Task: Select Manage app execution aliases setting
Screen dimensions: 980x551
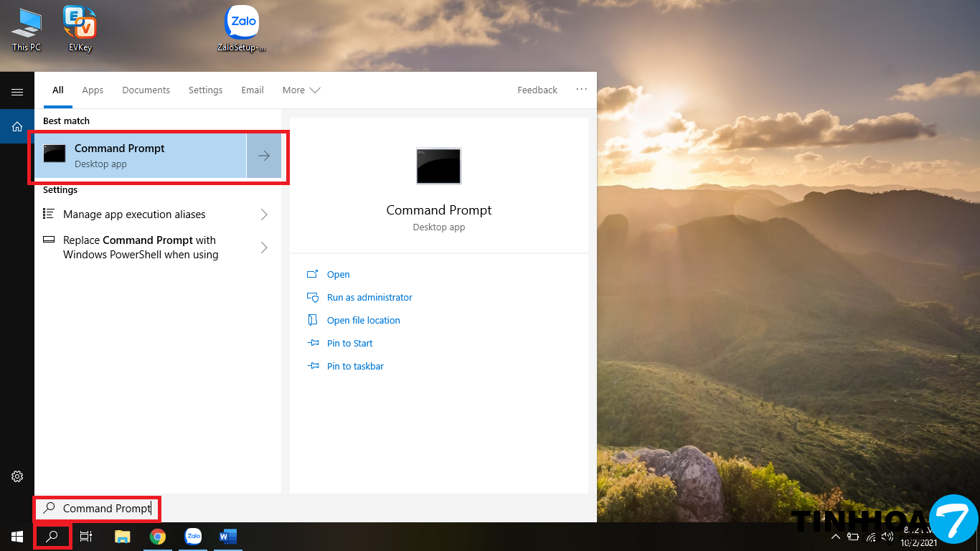Action: [134, 215]
